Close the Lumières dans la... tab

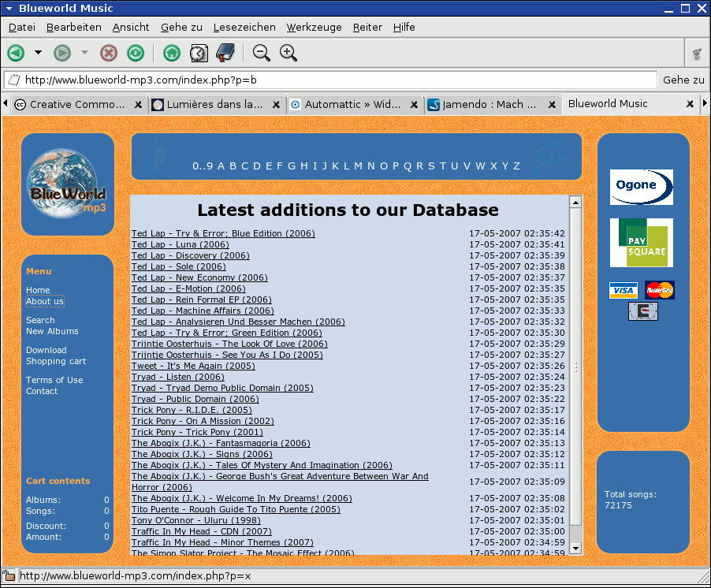(276, 105)
